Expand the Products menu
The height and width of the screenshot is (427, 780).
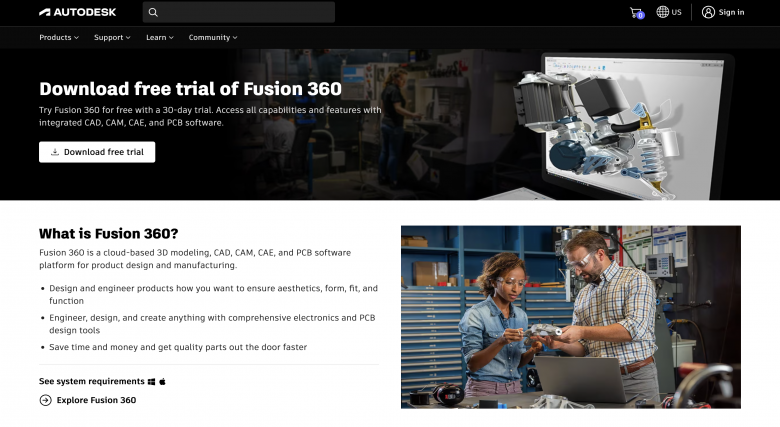point(59,37)
